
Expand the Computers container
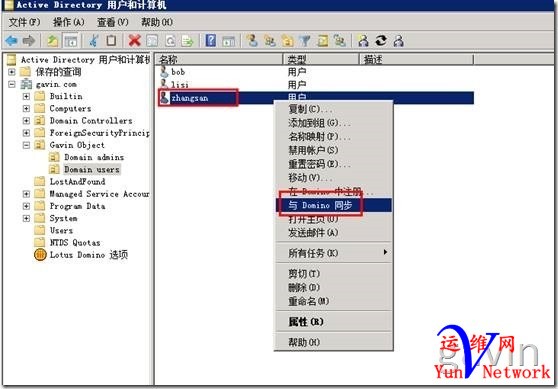point(26,109)
